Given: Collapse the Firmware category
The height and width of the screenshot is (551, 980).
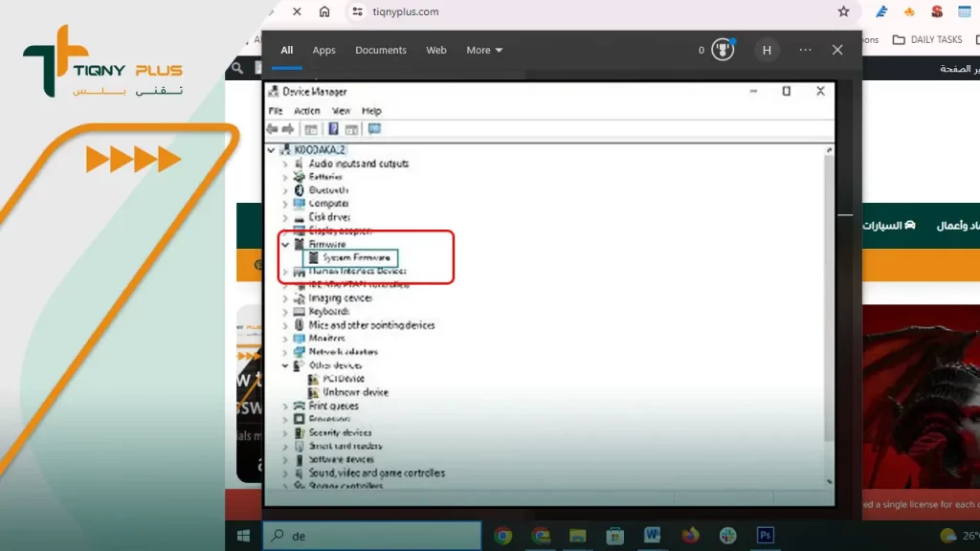Looking at the screenshot, I should point(285,244).
